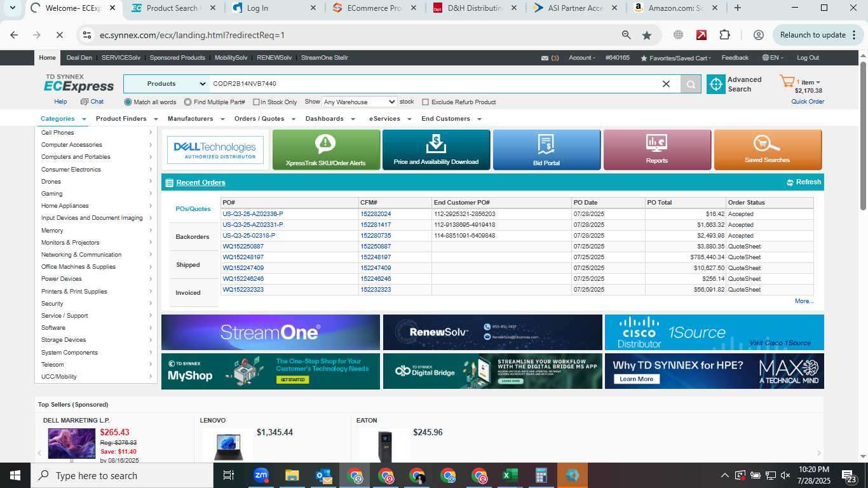Select Find Multiple Part# radio button
Image resolution: width=868 pixels, height=488 pixels.
[x=188, y=102]
